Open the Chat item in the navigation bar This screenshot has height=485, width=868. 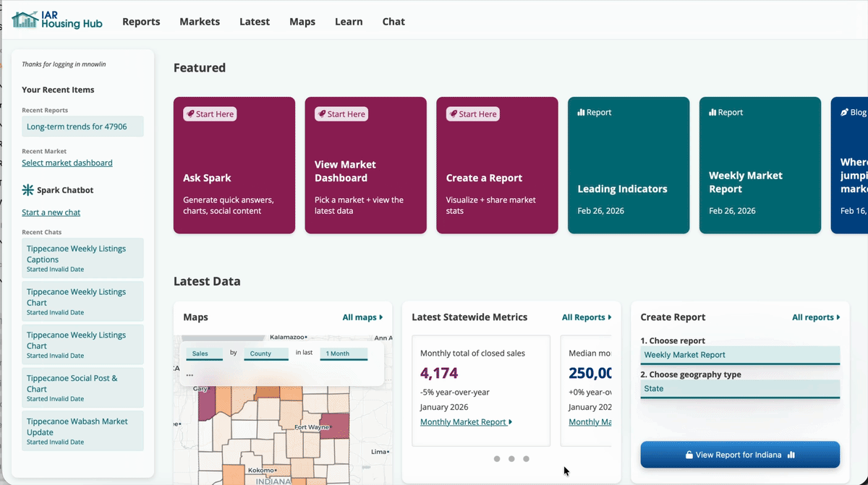pos(393,22)
